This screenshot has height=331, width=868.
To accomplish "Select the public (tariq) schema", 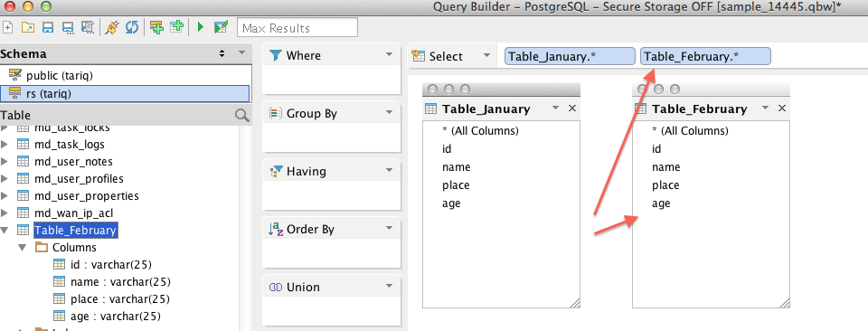I will pyautogui.click(x=127, y=75).
